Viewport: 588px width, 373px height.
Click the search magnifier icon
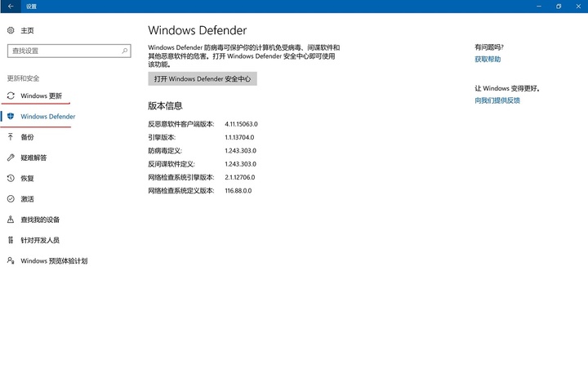click(124, 51)
